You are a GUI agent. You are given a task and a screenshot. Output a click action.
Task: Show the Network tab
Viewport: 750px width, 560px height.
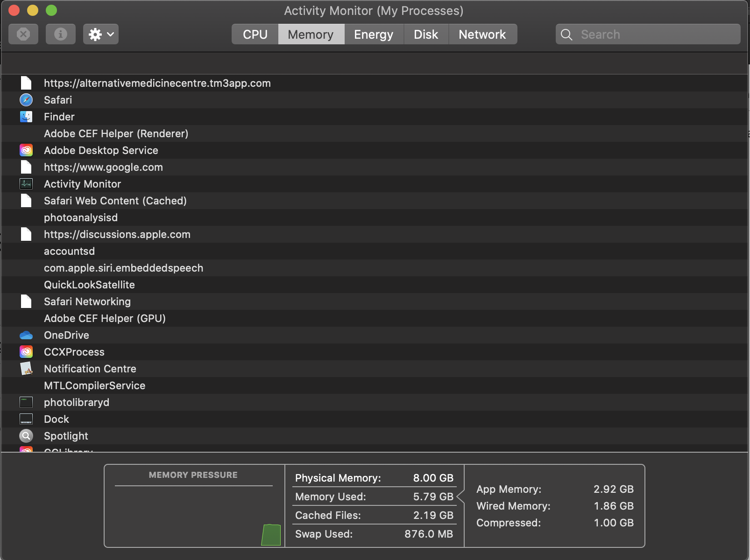pyautogui.click(x=482, y=34)
